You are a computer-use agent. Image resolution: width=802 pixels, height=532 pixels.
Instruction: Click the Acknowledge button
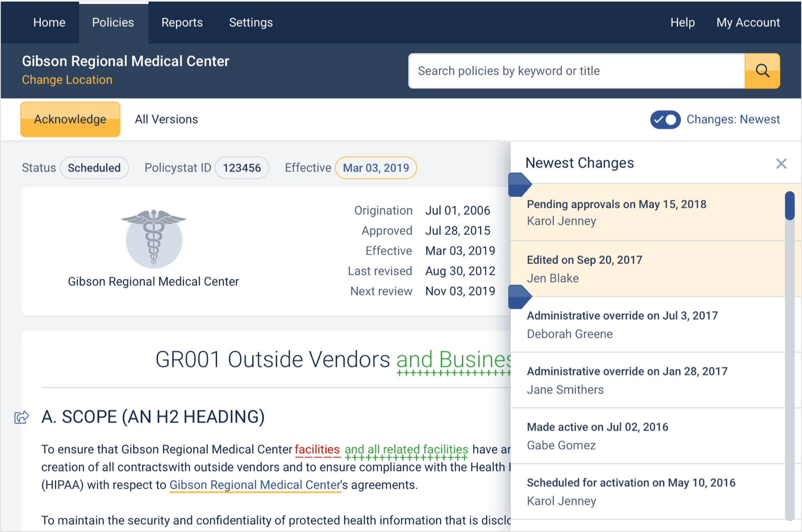[x=70, y=119]
